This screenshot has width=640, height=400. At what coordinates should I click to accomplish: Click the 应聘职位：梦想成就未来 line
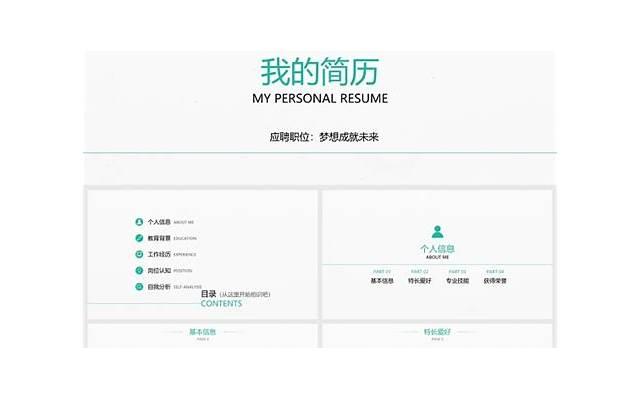pos(324,137)
